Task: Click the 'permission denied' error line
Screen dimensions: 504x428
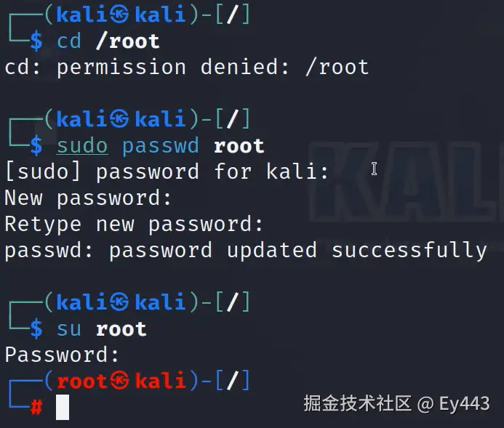Action: (x=187, y=67)
